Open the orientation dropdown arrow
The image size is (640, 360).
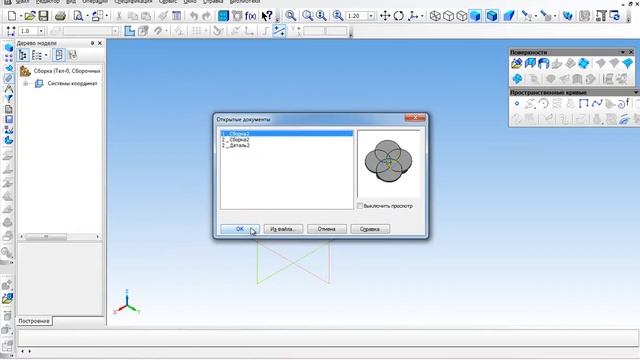422,16
